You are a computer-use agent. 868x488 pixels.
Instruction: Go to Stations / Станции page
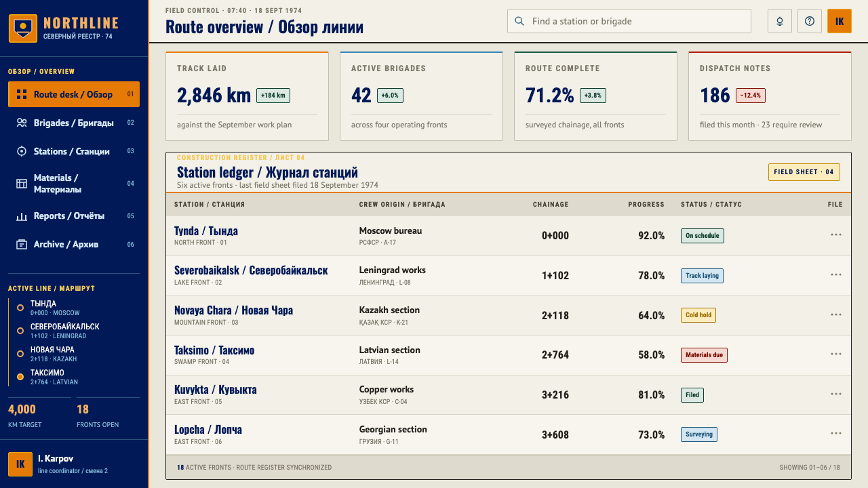tap(74, 151)
